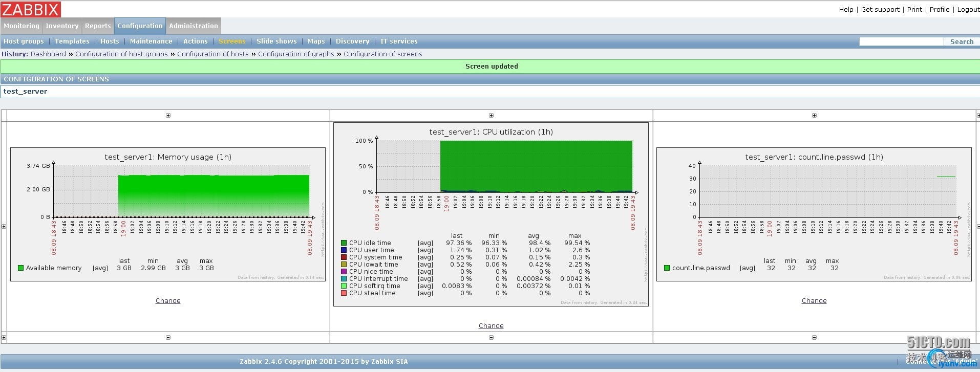Image resolution: width=980 pixels, height=372 pixels.
Task: Open the Administration menu
Action: (x=194, y=26)
